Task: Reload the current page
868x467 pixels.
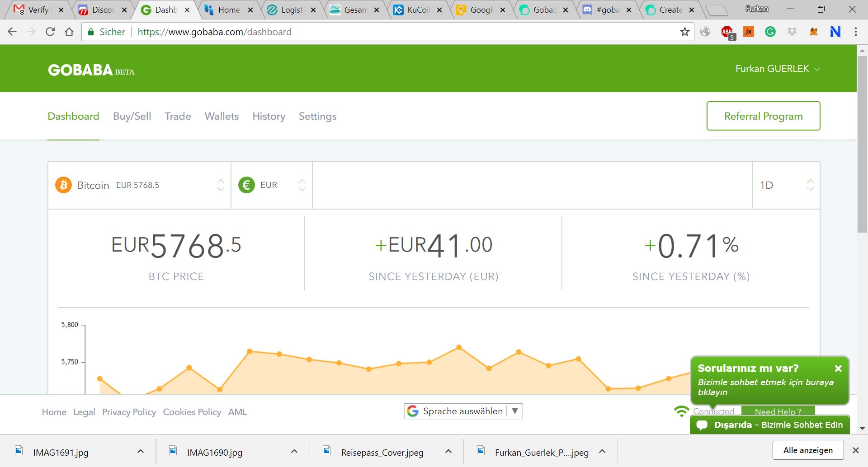Action: pos(50,32)
